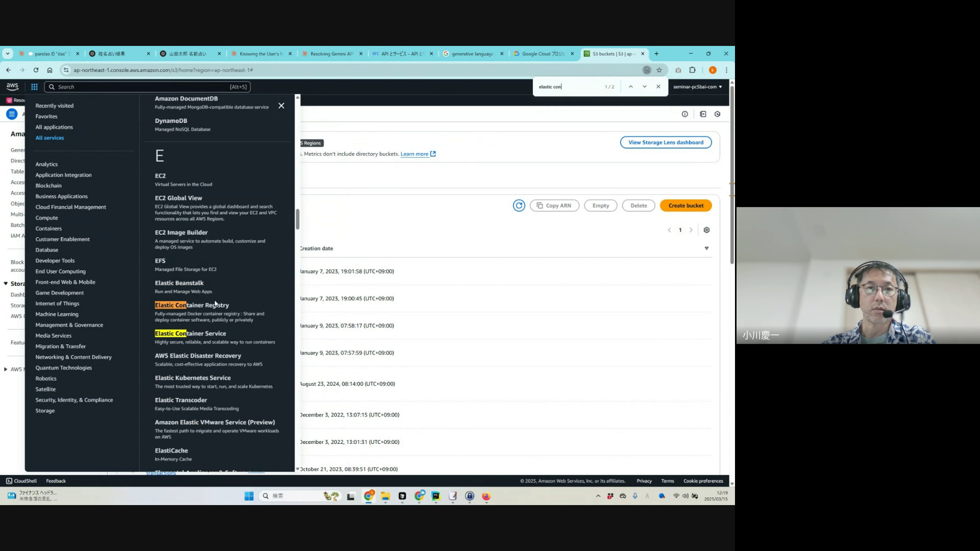Viewport: 980px width, 551px height.
Task: Click the services list scrollbar thumb
Action: click(298, 219)
